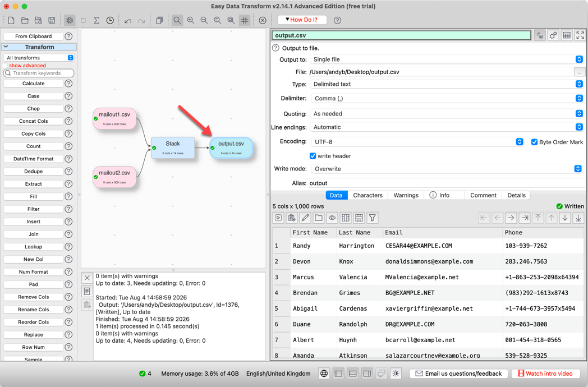Click the Email us questions/feedback button
The image size is (588, 387).
point(458,374)
